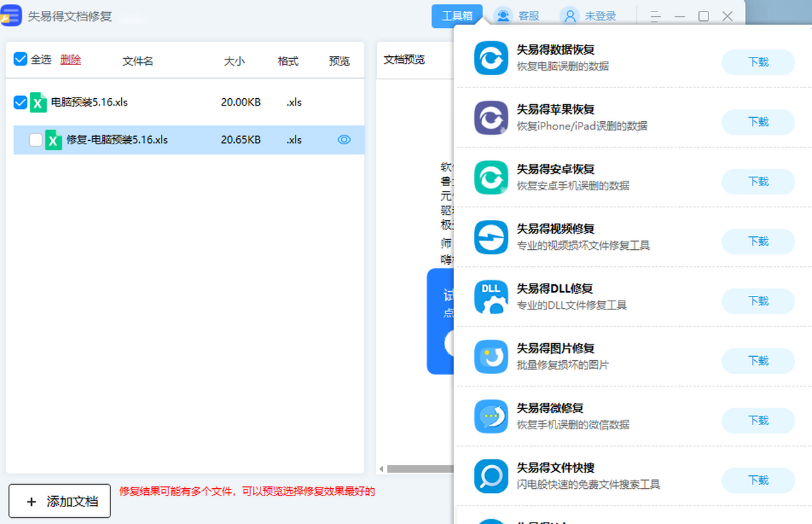Click the 失易得DLL修复 title text
The image size is (812, 524).
click(555, 289)
